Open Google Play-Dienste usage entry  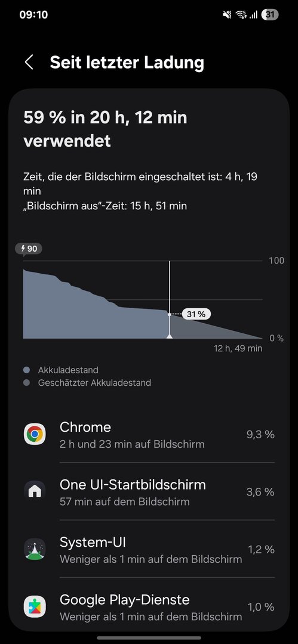tap(149, 606)
